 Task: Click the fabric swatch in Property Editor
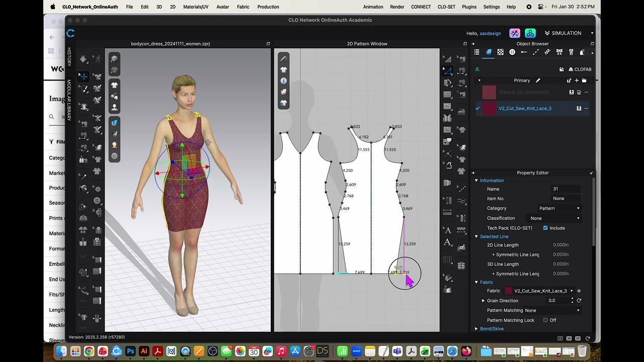pos(508,291)
